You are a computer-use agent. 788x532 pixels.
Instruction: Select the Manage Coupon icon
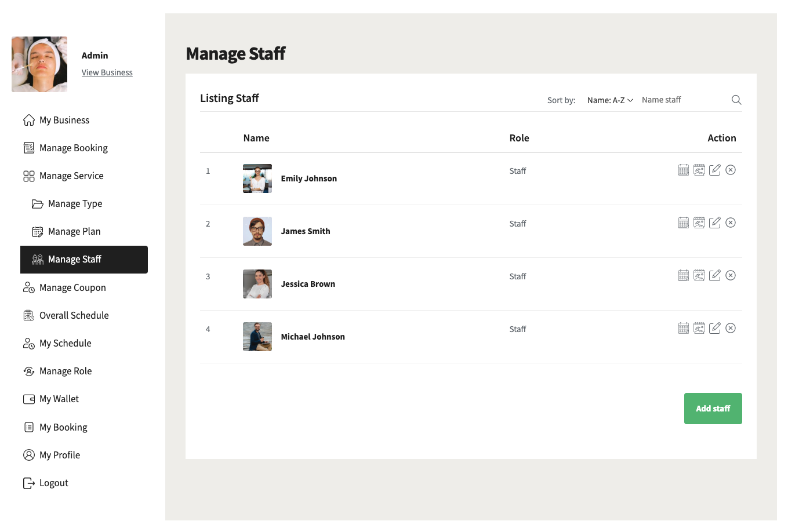(x=29, y=287)
